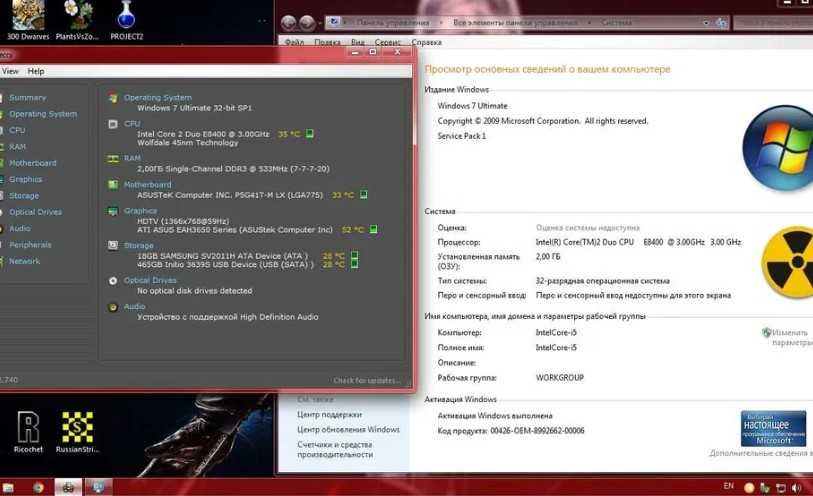Open the file explorer icon on taskbar
813x496 pixels.
coord(8,488)
